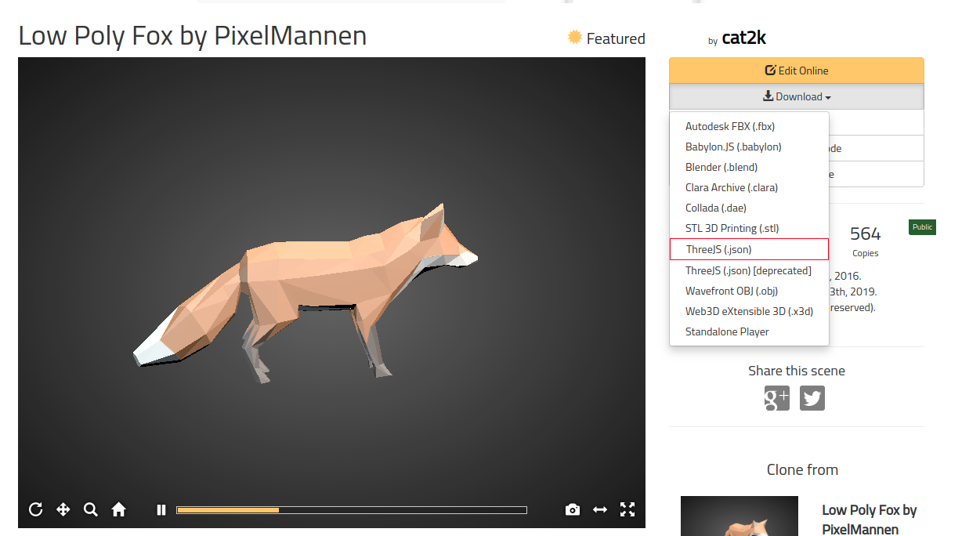Pause the fox animation playback

[x=161, y=510]
